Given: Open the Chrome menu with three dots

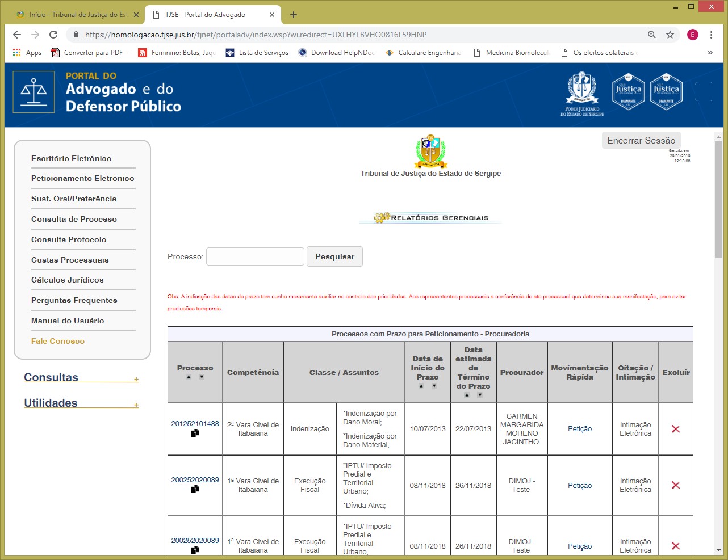Looking at the screenshot, I should (711, 35).
